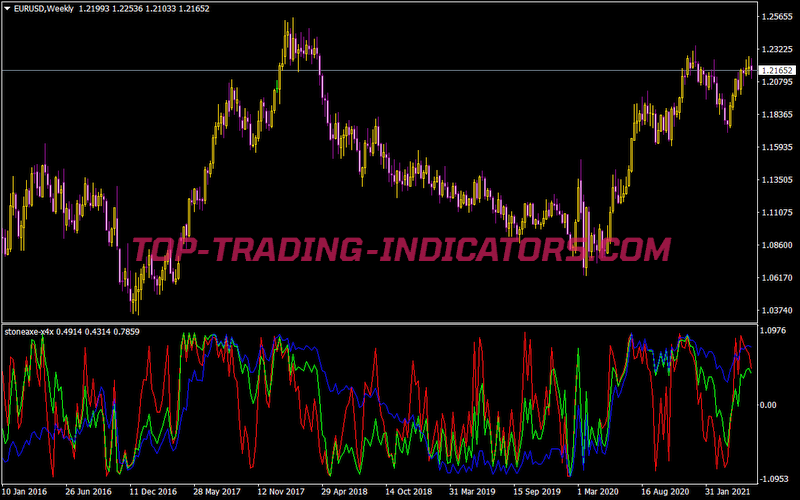Click the 16 Aug 2020 date label
Screen dimensions: 800x500
[x=662, y=492]
